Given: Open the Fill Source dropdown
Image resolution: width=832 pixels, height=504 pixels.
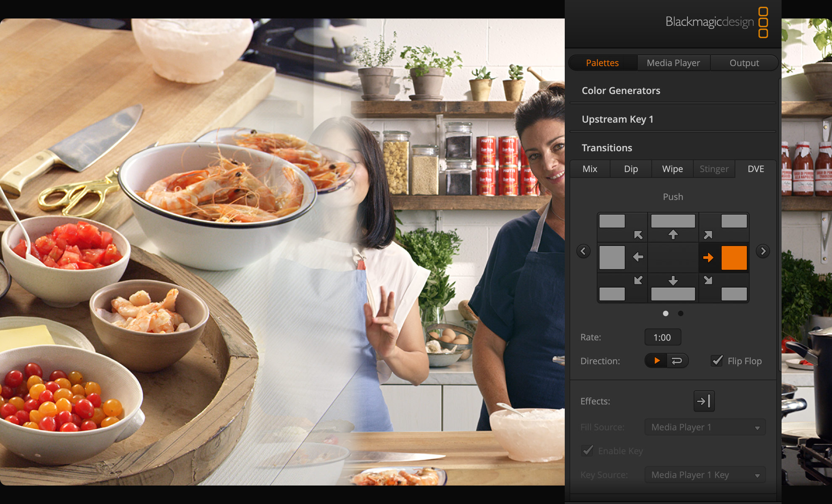Looking at the screenshot, I should coord(705,427).
